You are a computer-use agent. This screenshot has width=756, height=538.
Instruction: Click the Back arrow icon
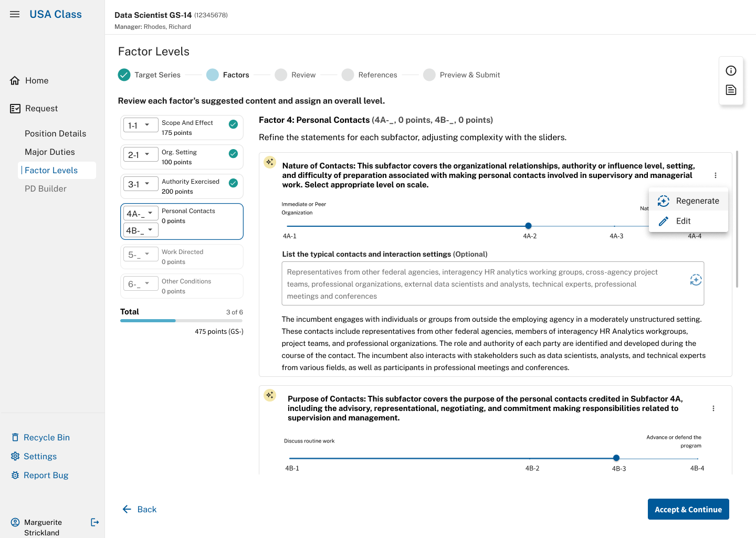[x=127, y=510]
